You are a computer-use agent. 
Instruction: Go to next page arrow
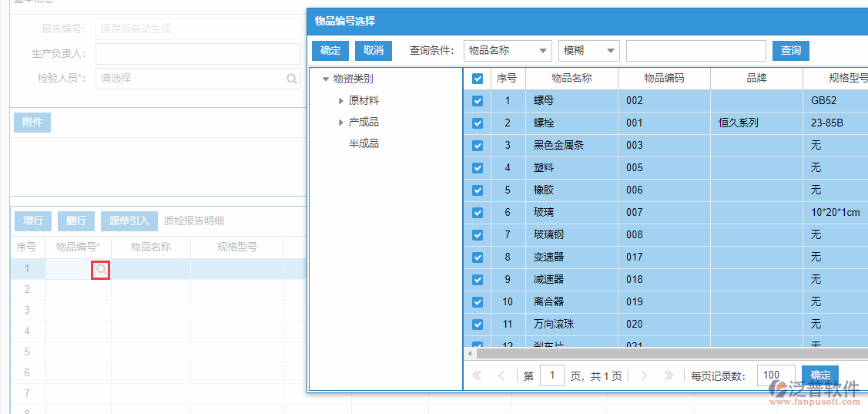pos(644,376)
